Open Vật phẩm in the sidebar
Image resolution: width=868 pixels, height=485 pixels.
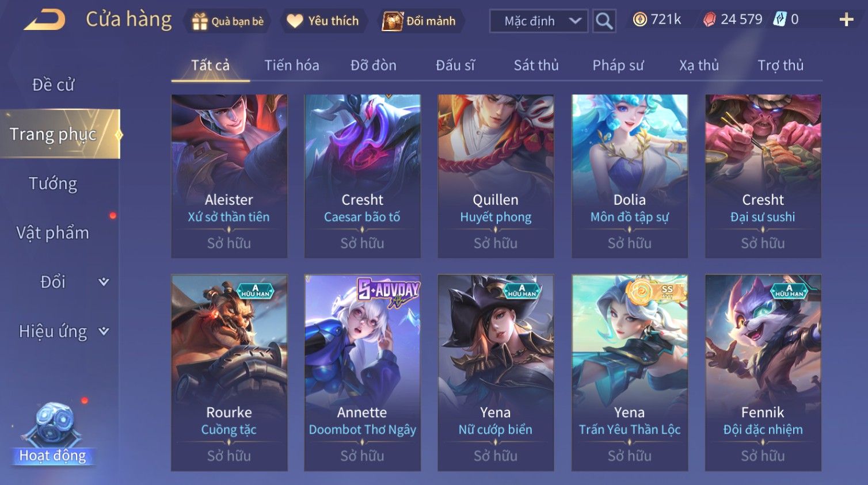[53, 232]
